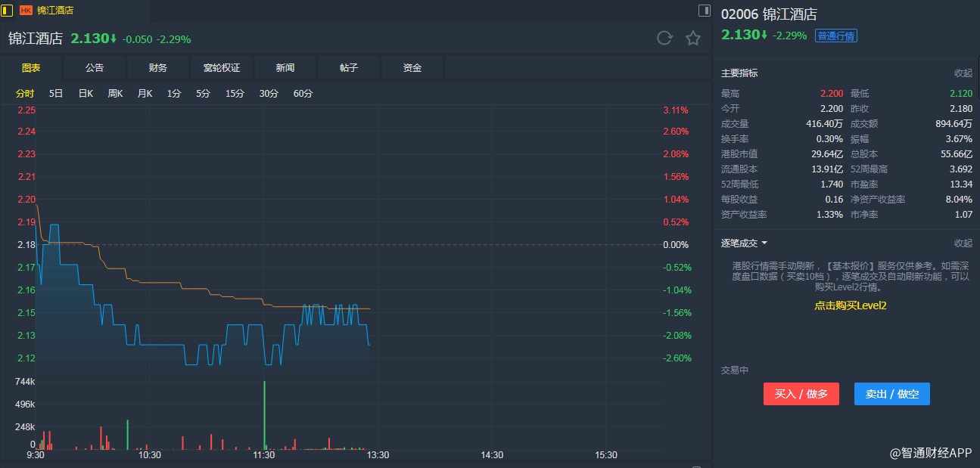Open the 财务 tab

tap(158, 68)
